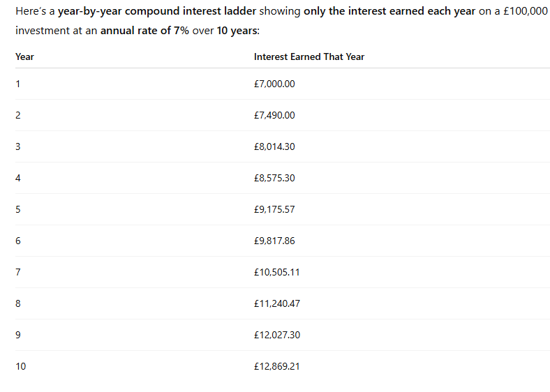Image resolution: width=550 pixels, height=392 pixels.
Task: Click the Year 1 row number
Action: coord(18,84)
